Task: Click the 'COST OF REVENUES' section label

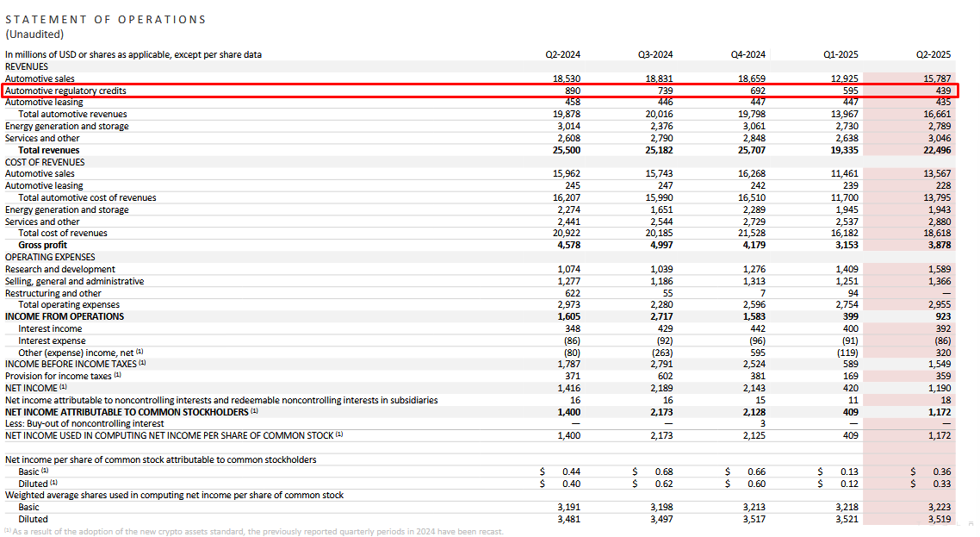Action: coord(45,162)
